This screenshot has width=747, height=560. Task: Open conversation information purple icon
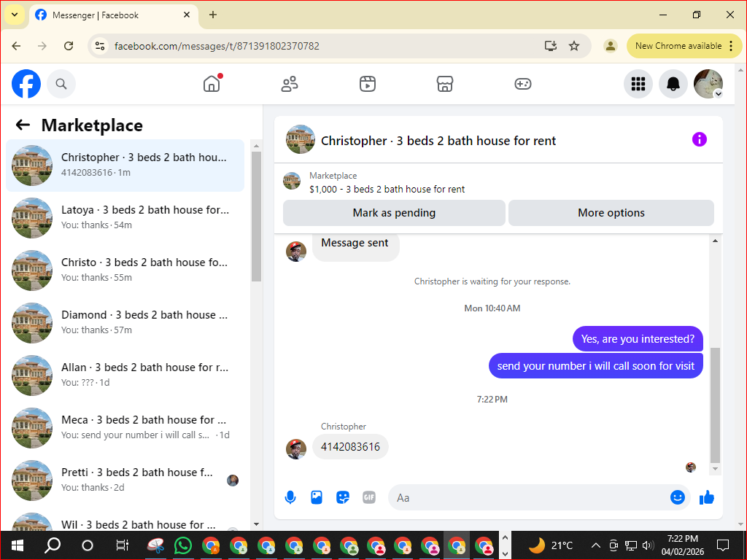[x=699, y=139]
